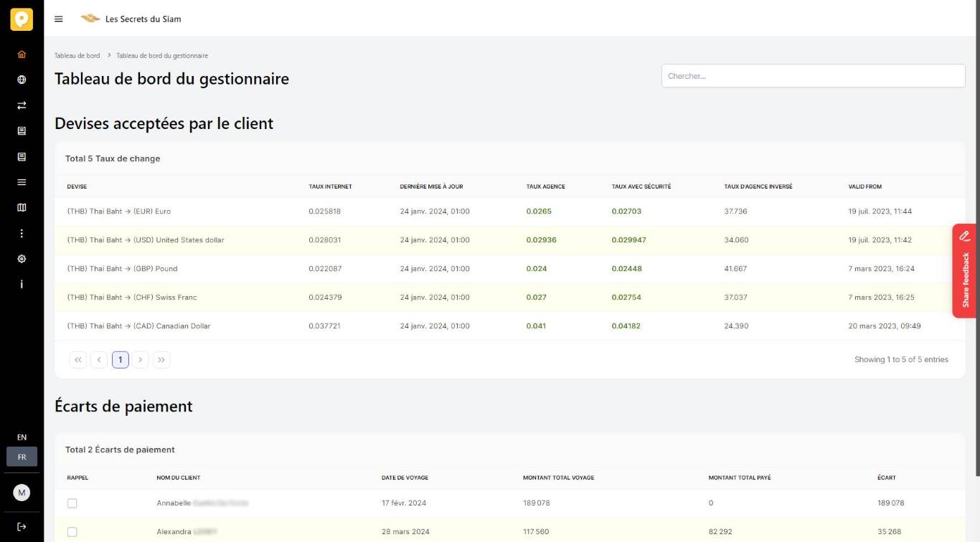Sort by the TAUX AVEC SÉCURITÉ column header
Viewport: 980px width, 542px height.
pyautogui.click(x=641, y=186)
